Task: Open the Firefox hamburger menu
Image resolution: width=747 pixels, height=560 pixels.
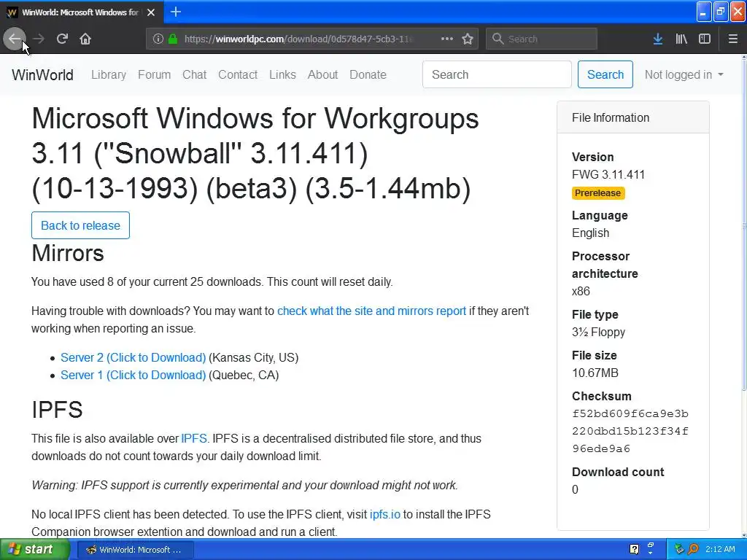Action: [x=733, y=39]
